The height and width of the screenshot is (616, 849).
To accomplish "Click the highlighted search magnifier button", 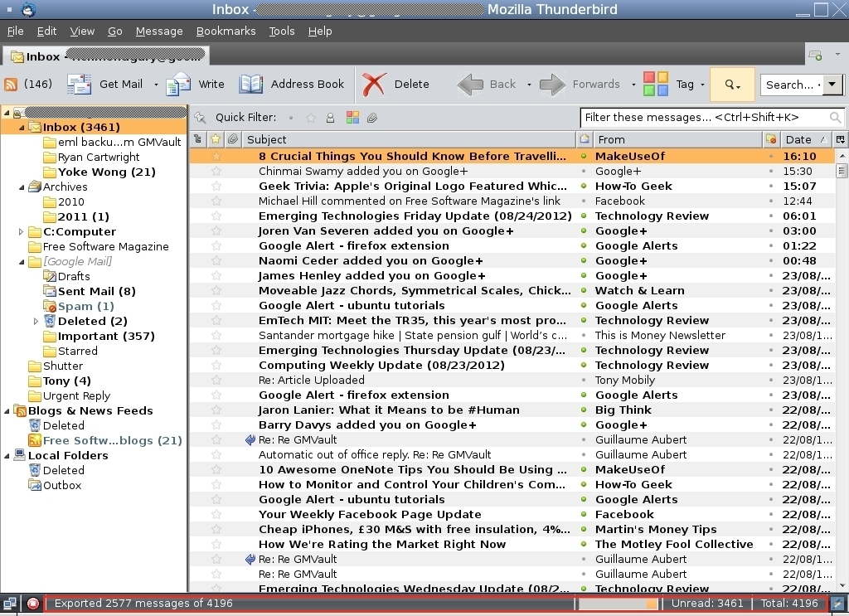I will [732, 85].
